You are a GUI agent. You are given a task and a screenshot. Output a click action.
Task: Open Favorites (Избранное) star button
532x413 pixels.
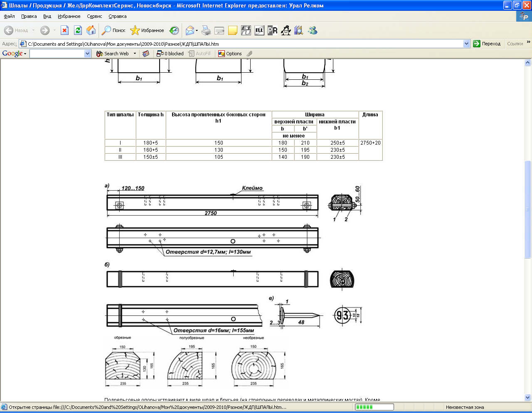(x=147, y=30)
